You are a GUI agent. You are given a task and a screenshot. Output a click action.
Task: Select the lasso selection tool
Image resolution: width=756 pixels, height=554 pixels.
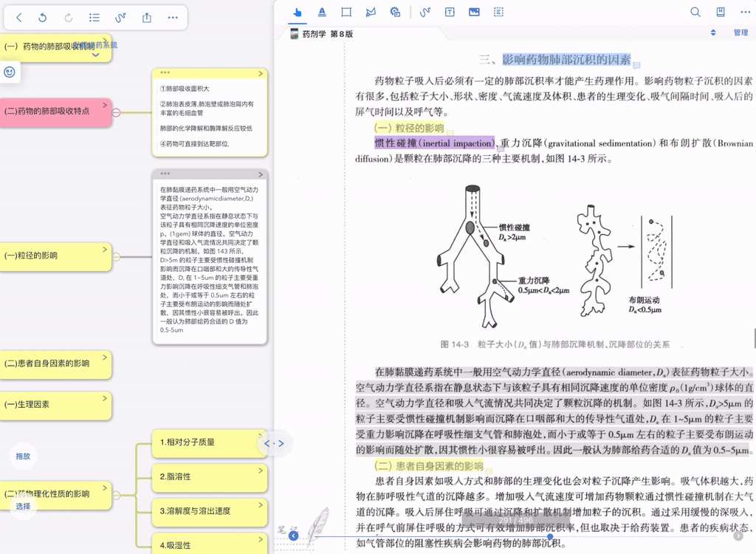(x=371, y=12)
